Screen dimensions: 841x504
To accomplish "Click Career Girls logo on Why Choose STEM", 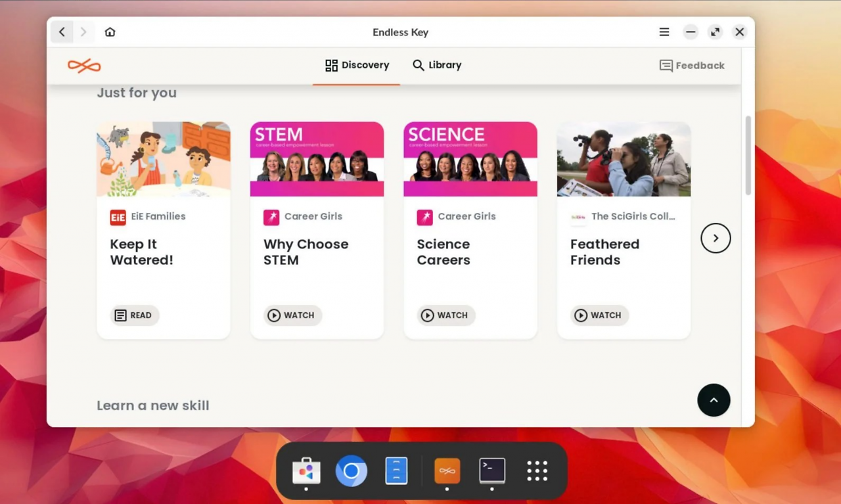I will pos(271,218).
